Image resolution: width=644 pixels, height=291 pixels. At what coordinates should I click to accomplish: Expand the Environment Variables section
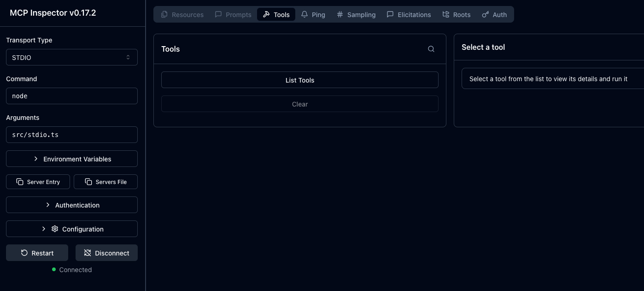(72, 159)
